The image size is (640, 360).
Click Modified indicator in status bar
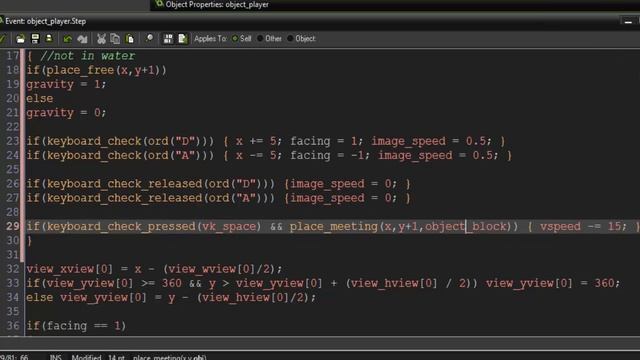tap(86, 357)
